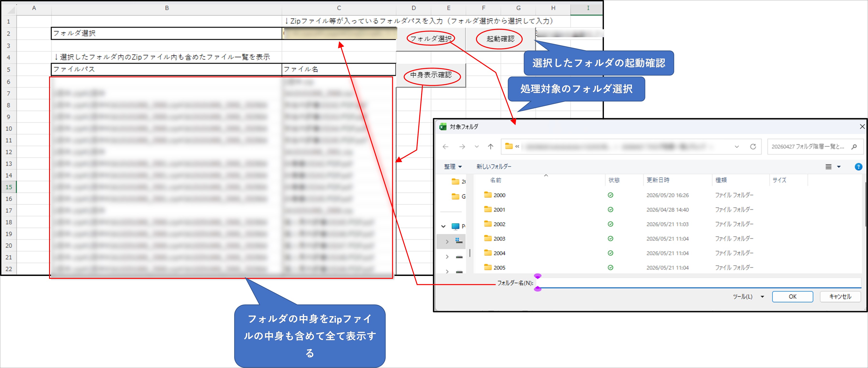Click the フォルダー名(N) input field
This screenshot has width=868, height=368.
click(699, 283)
